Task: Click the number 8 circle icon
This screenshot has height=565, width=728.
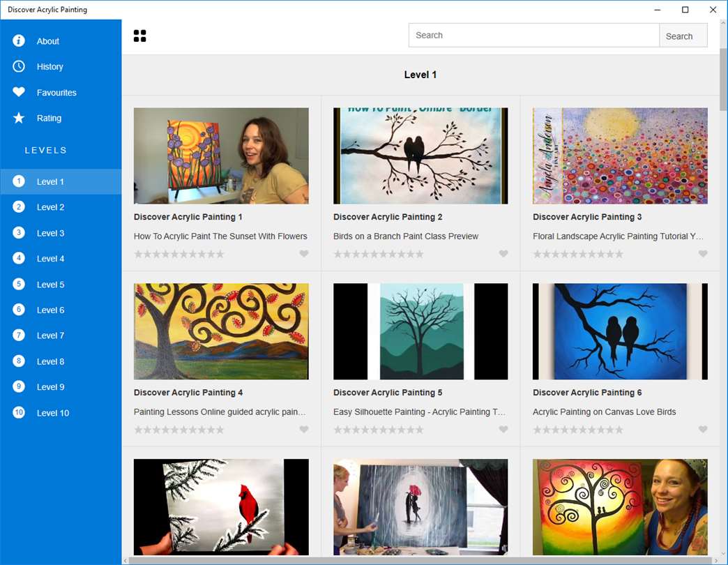Action: tap(19, 361)
